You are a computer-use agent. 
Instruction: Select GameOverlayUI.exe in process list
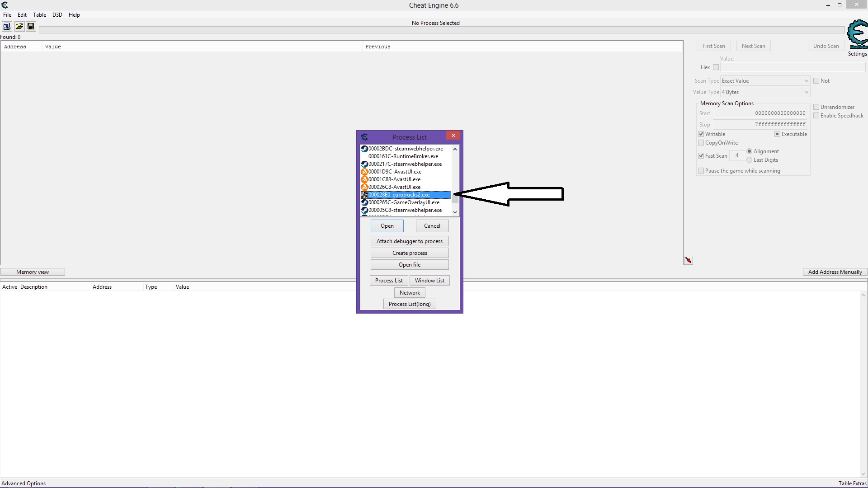click(403, 202)
